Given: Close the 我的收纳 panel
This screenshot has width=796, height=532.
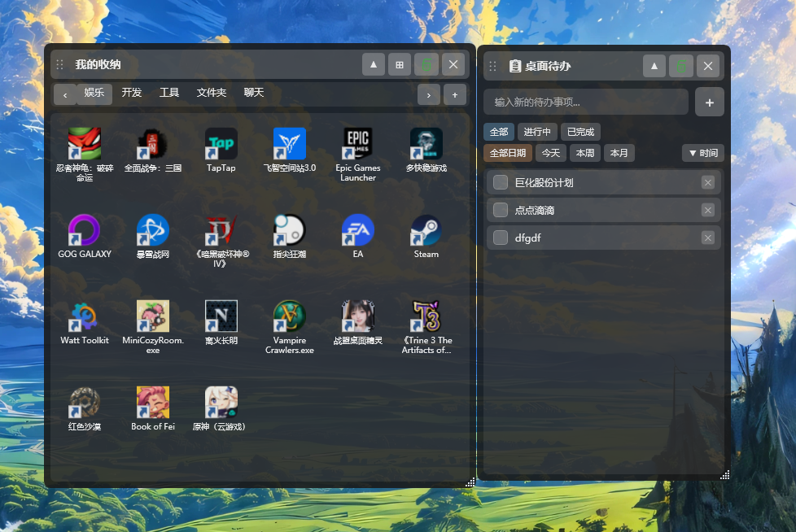Looking at the screenshot, I should click(x=453, y=64).
